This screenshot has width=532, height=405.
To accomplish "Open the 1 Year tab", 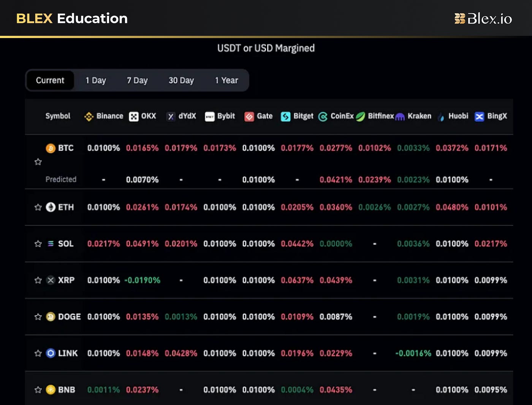I will click(x=226, y=80).
